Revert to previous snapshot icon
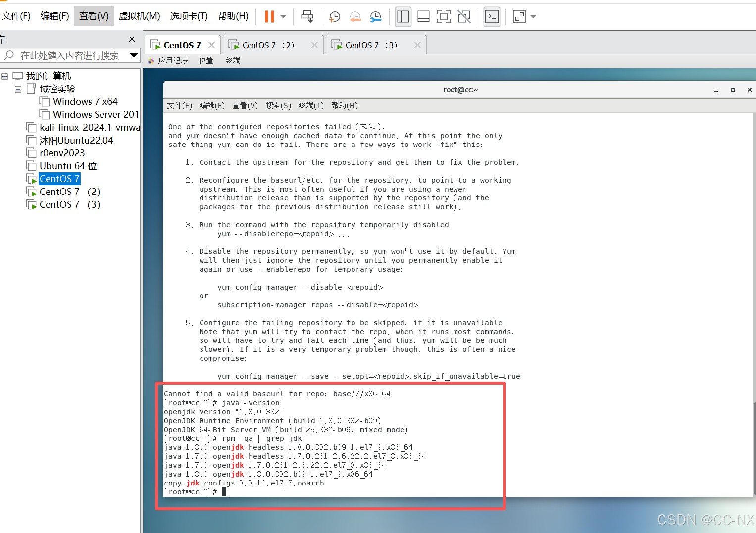Screen dimensions: 756x533 tap(355, 16)
